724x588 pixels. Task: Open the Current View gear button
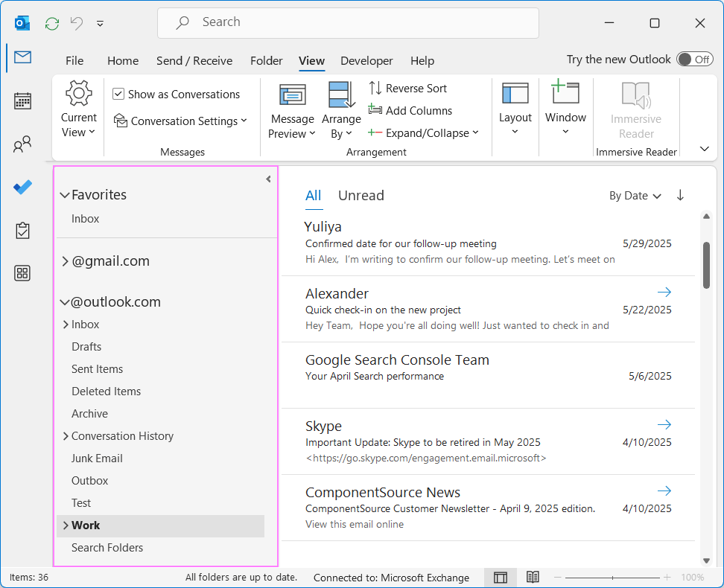point(78,109)
